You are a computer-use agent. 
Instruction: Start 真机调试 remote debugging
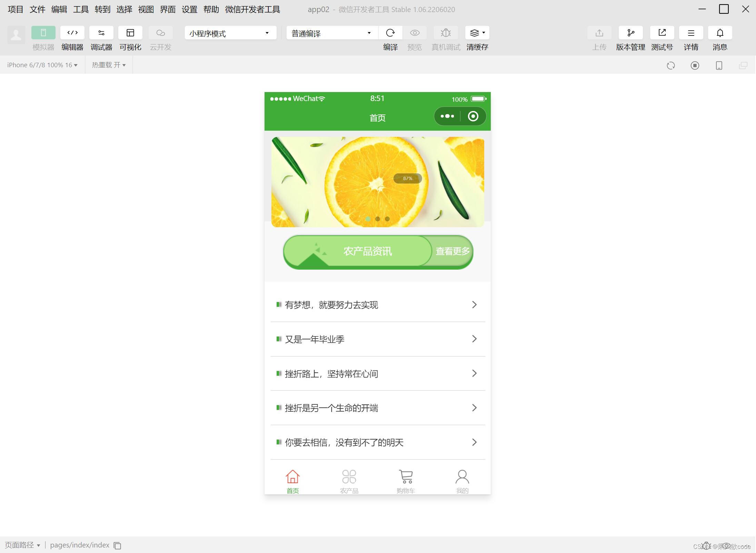[x=446, y=33]
